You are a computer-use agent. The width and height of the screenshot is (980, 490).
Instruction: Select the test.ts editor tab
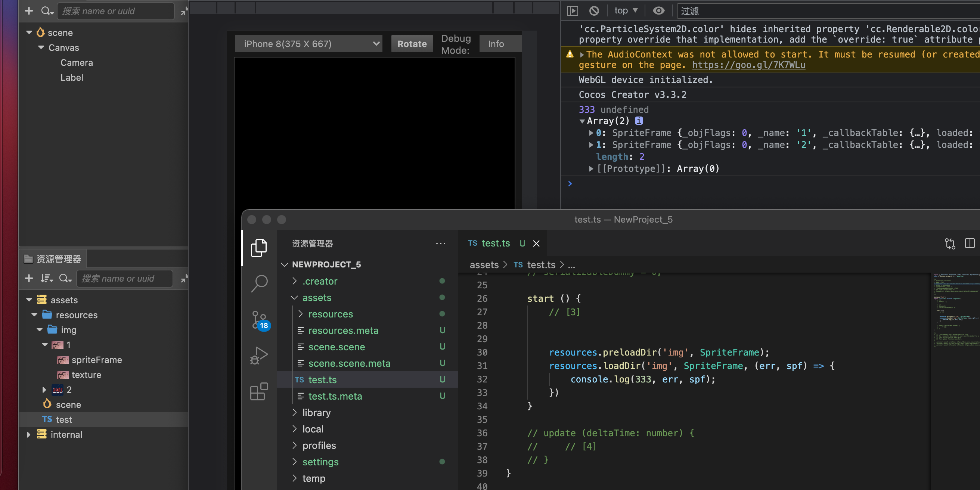coord(495,243)
